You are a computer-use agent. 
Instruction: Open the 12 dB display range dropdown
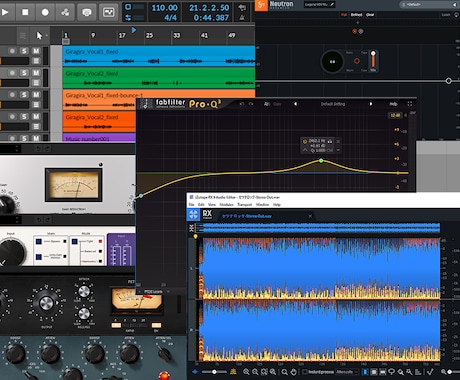(395, 115)
